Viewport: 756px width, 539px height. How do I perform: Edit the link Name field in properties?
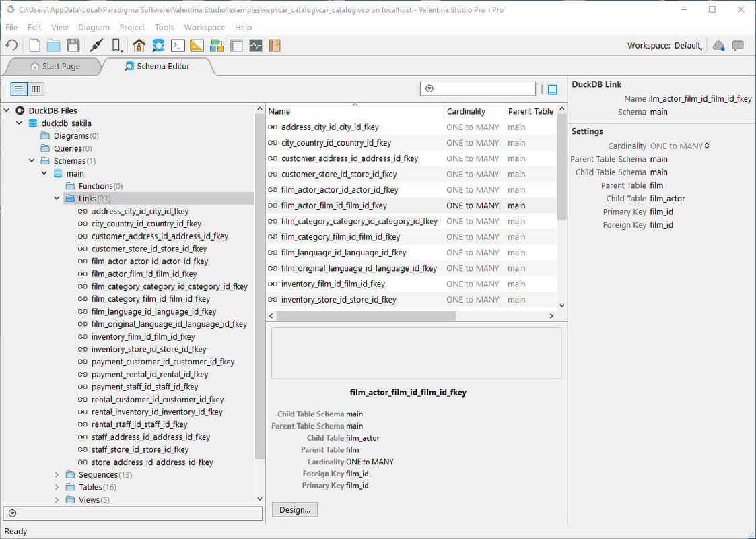tap(700, 98)
